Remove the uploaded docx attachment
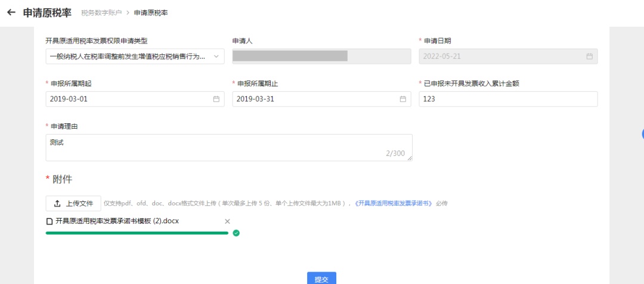 227,221
